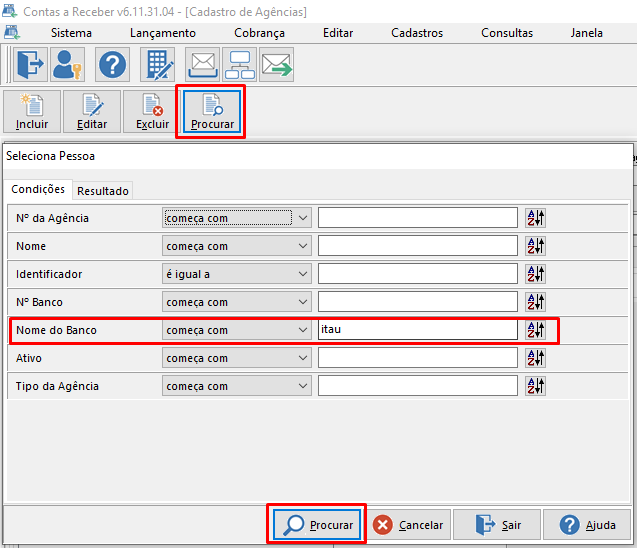Open condition dropdown for Nº da Agência
Image resolution: width=637 pixels, height=548 pixels.
click(x=237, y=218)
